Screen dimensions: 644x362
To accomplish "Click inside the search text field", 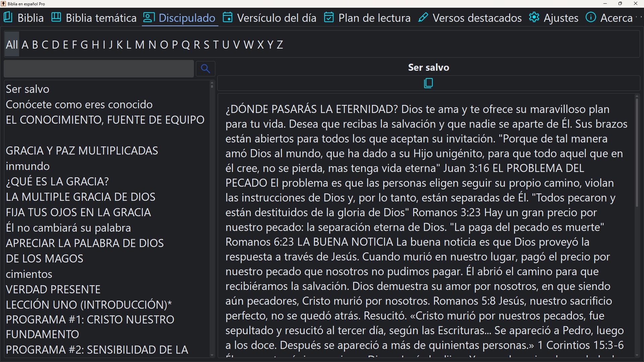I will (99, 69).
